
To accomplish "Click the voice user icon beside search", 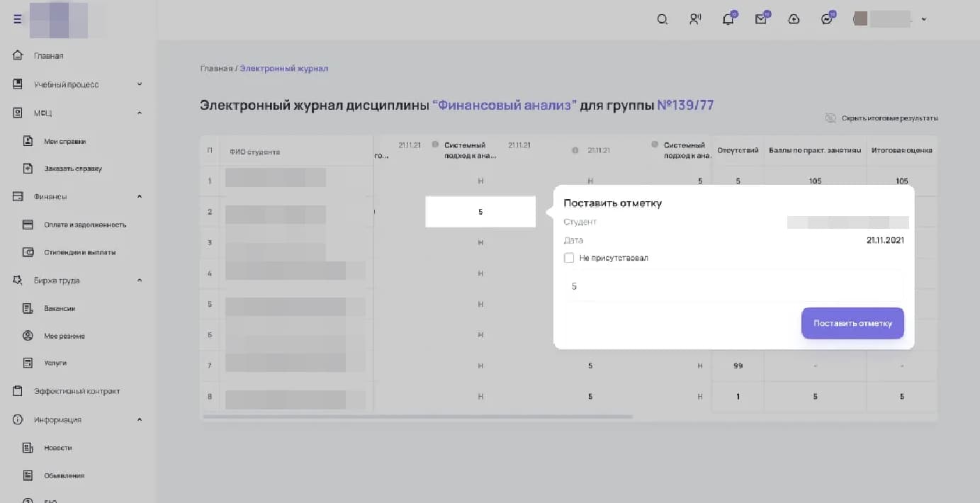I will tap(695, 20).
